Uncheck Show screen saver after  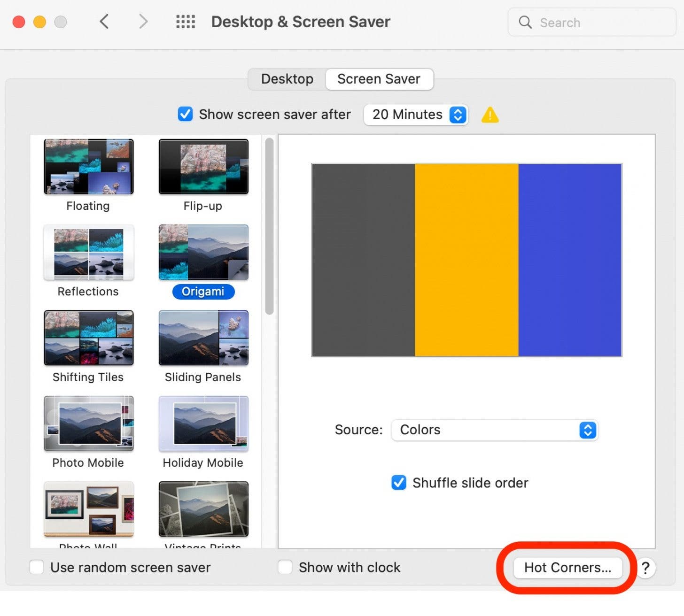point(185,114)
